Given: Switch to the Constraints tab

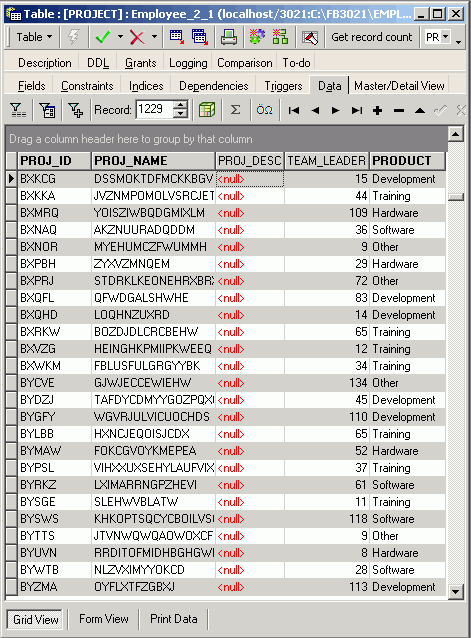Looking at the screenshot, I should (87, 86).
